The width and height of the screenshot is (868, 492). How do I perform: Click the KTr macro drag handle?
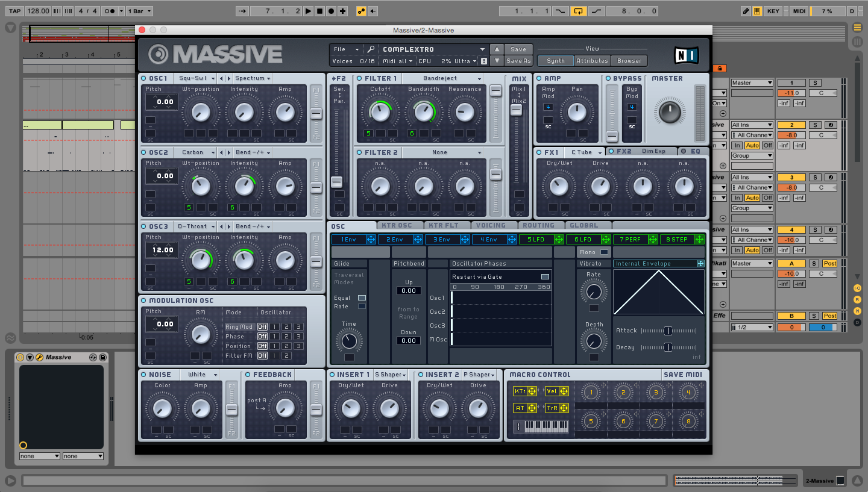532,391
